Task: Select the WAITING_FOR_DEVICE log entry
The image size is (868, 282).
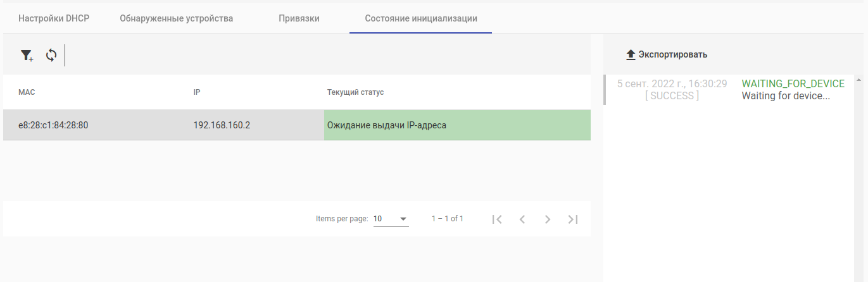Action: pos(793,84)
